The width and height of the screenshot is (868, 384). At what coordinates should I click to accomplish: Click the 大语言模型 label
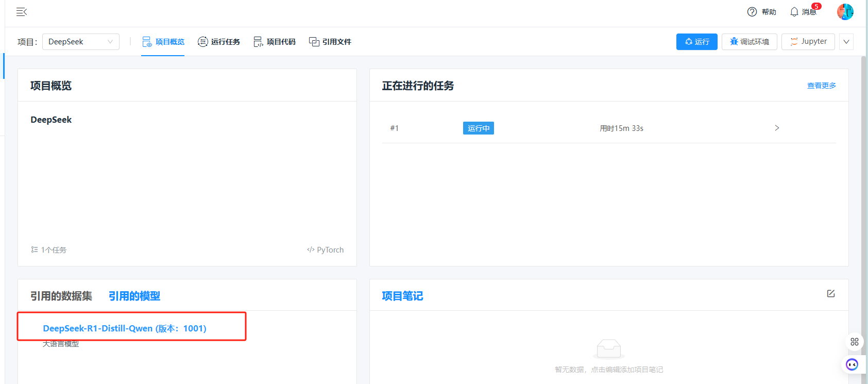click(x=61, y=344)
